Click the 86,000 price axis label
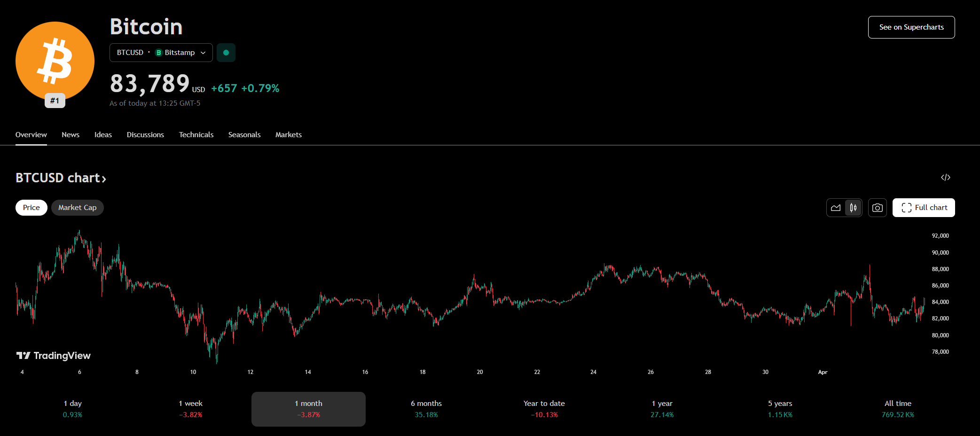This screenshot has width=980, height=436. [941, 286]
